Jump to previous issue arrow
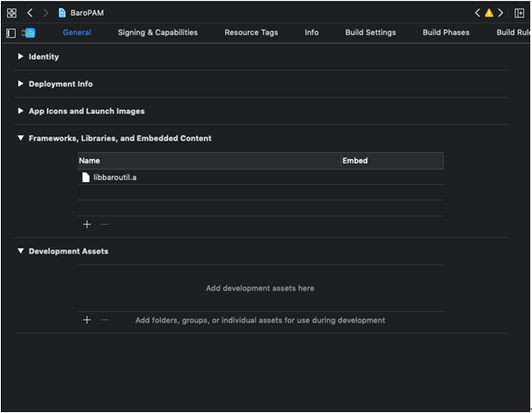532x413 pixels. pyautogui.click(x=477, y=13)
